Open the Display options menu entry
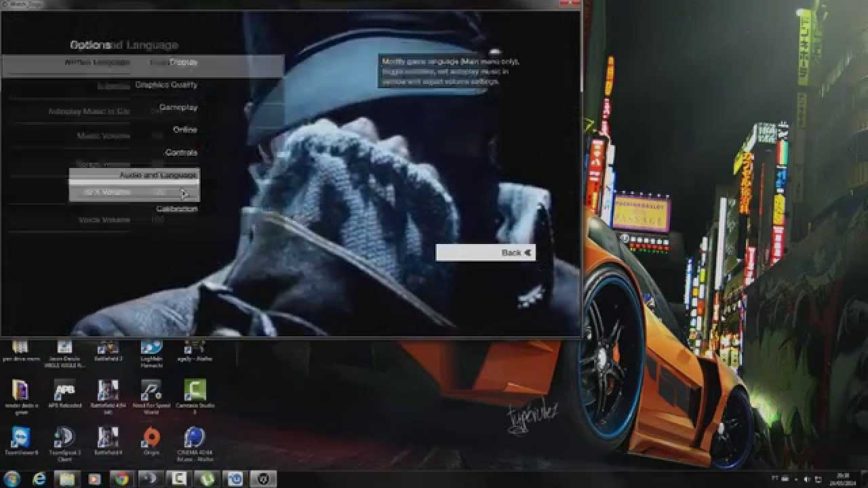Viewport: 868px width, 488px height. [x=183, y=62]
